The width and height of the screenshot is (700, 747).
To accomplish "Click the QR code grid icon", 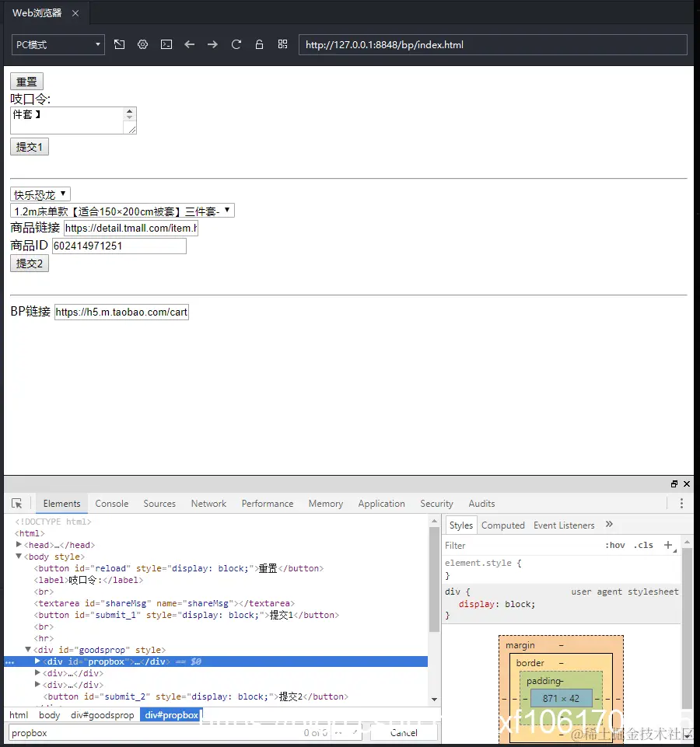I will tap(283, 44).
